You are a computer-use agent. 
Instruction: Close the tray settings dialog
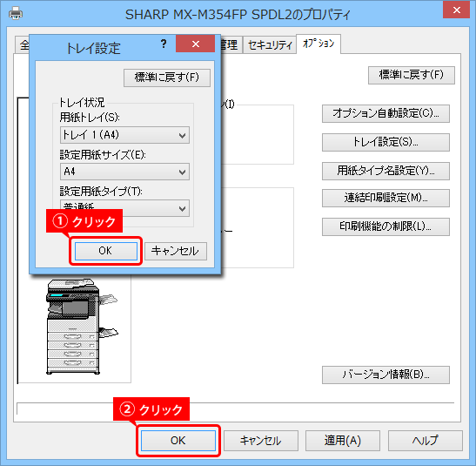point(196,44)
